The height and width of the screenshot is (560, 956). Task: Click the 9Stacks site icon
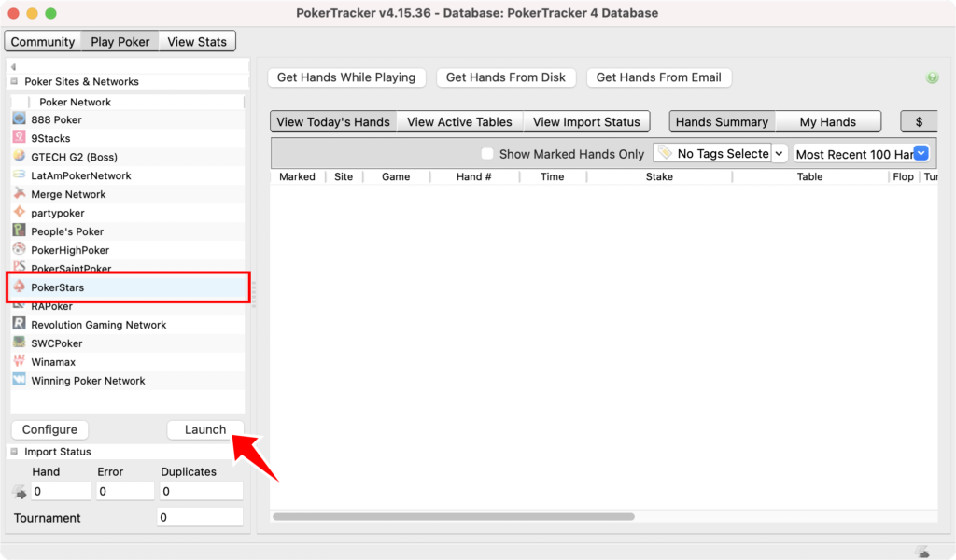[19, 137]
